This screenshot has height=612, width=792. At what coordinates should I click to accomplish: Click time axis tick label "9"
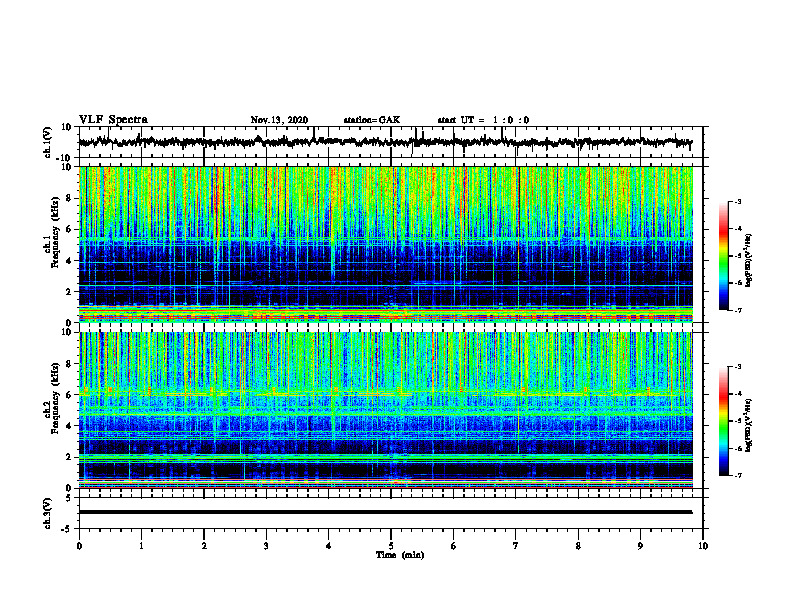click(640, 546)
